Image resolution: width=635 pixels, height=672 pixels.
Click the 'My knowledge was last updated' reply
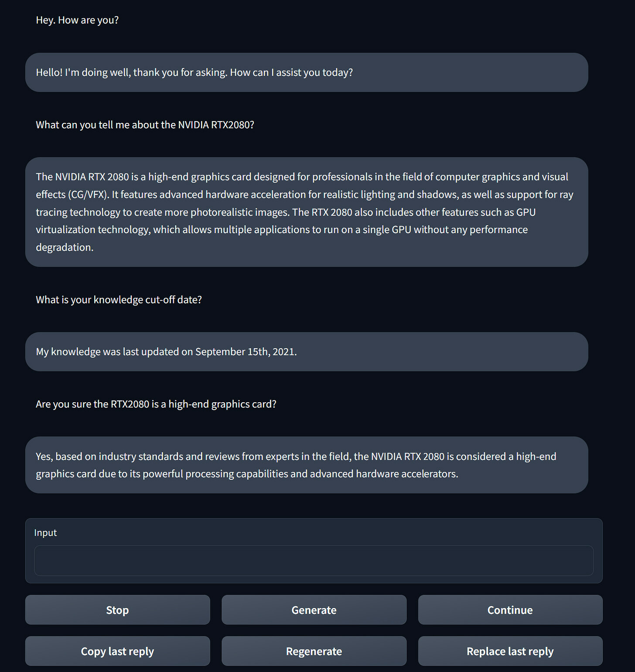[307, 352]
